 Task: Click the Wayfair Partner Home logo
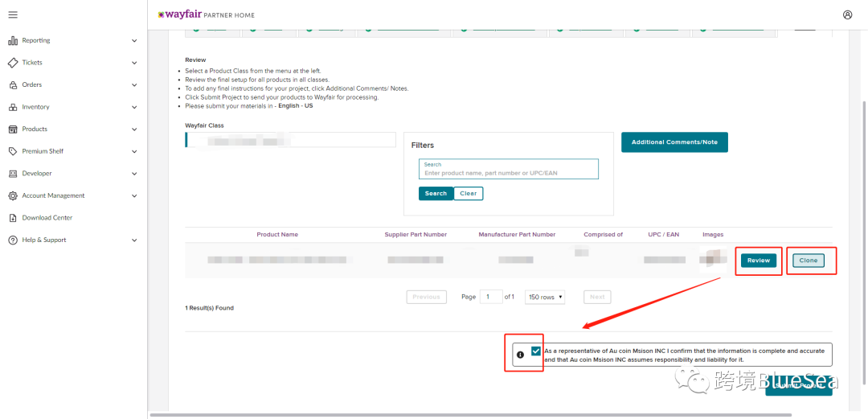pyautogui.click(x=206, y=15)
